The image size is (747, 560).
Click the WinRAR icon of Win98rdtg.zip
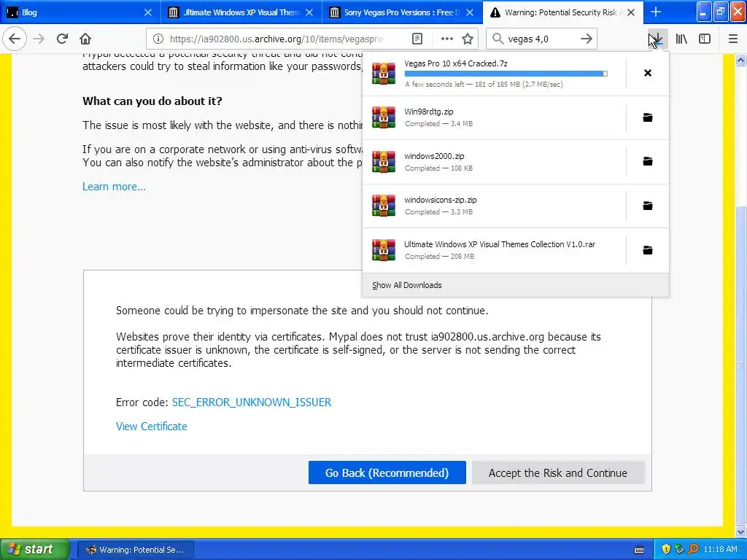384,117
